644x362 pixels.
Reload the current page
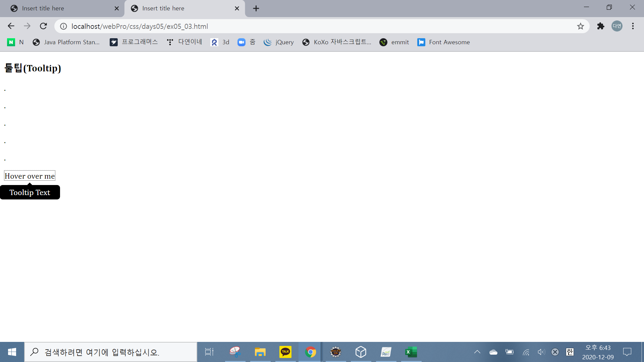point(43,26)
